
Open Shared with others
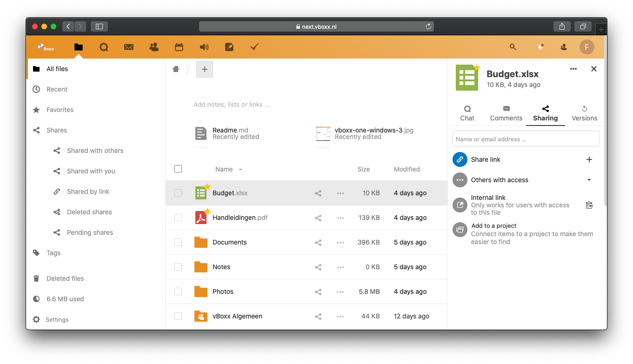tap(96, 151)
